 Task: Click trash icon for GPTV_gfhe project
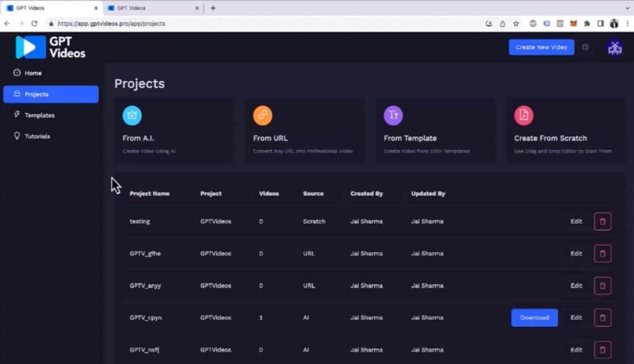(602, 254)
